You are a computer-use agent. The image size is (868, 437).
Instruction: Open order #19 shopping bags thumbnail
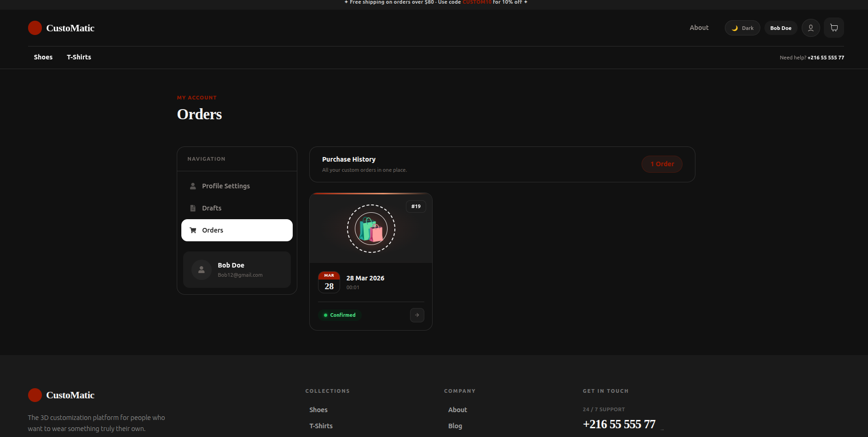pos(371,228)
